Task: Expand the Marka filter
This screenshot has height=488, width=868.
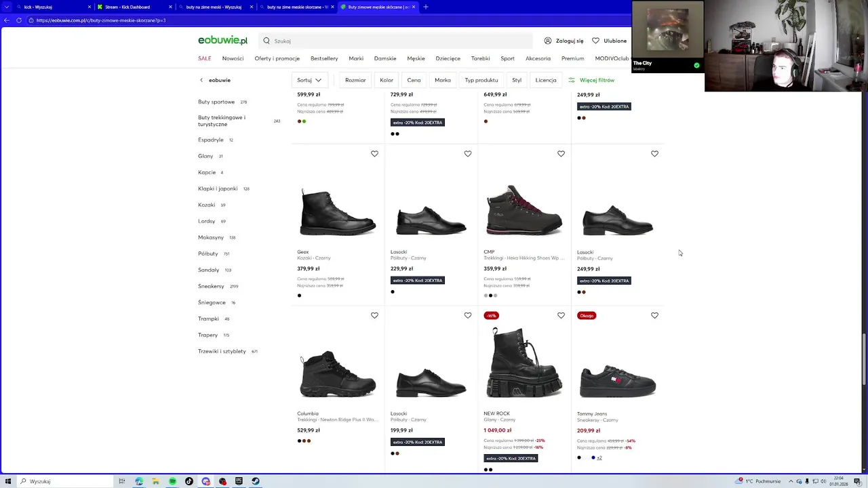Action: pos(443,80)
